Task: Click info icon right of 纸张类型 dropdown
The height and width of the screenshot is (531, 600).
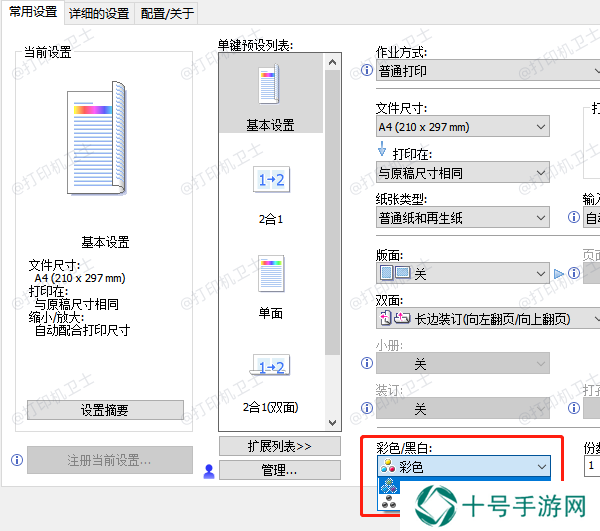Action: pos(574,217)
